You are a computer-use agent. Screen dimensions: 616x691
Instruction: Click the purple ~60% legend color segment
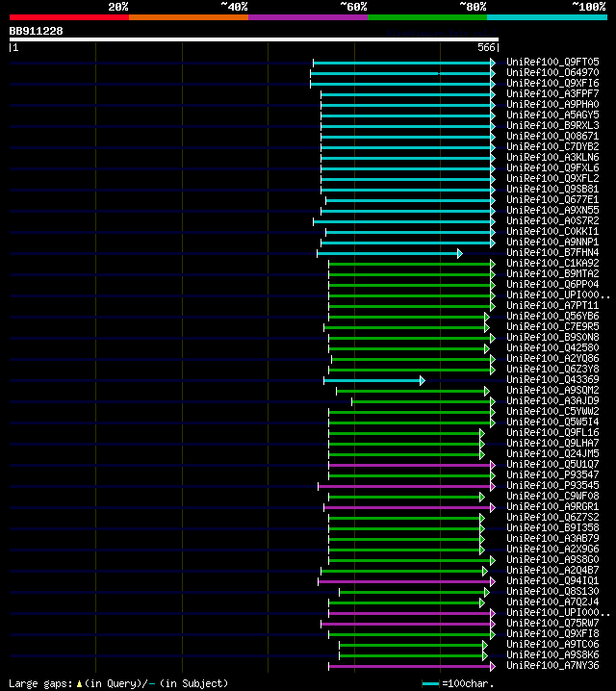pyautogui.click(x=308, y=17)
